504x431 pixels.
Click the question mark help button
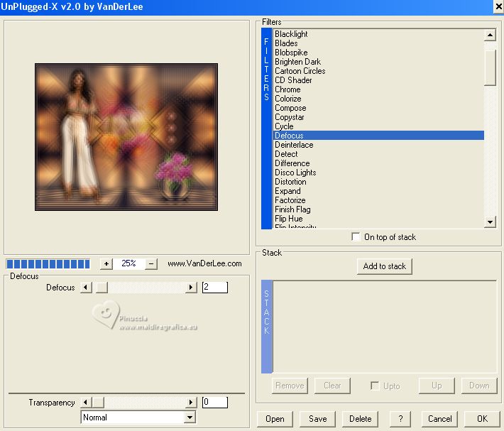[400, 419]
